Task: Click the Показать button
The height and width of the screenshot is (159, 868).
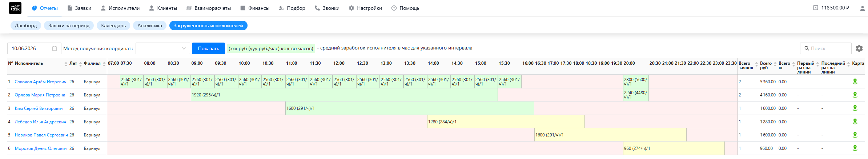Action: point(208,48)
